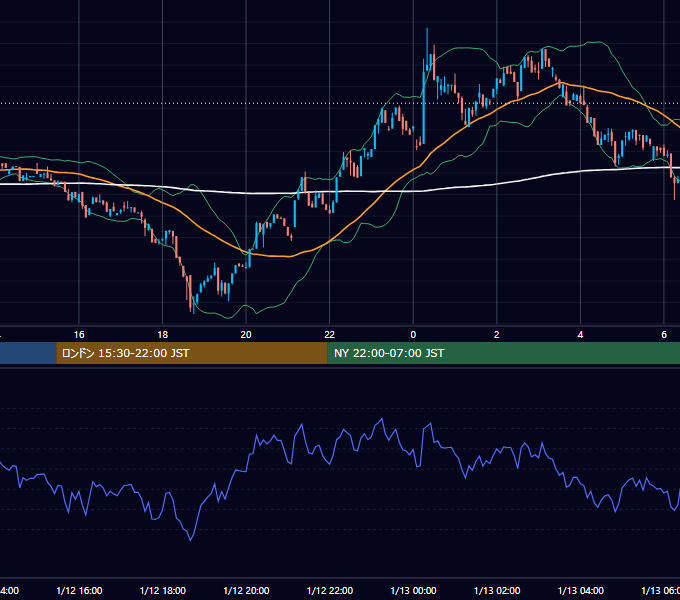This screenshot has width=680, height=600.
Task: Select the 18 hour label on price chart axis
Action: (x=163, y=335)
